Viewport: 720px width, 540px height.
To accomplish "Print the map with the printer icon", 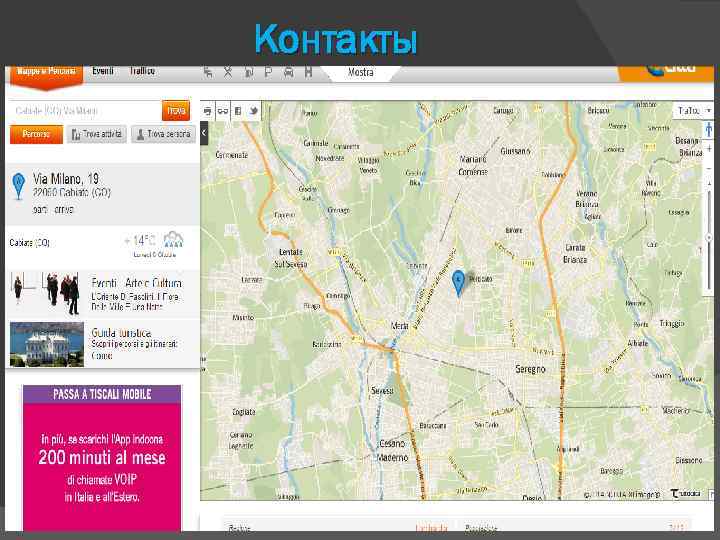I will [x=208, y=111].
